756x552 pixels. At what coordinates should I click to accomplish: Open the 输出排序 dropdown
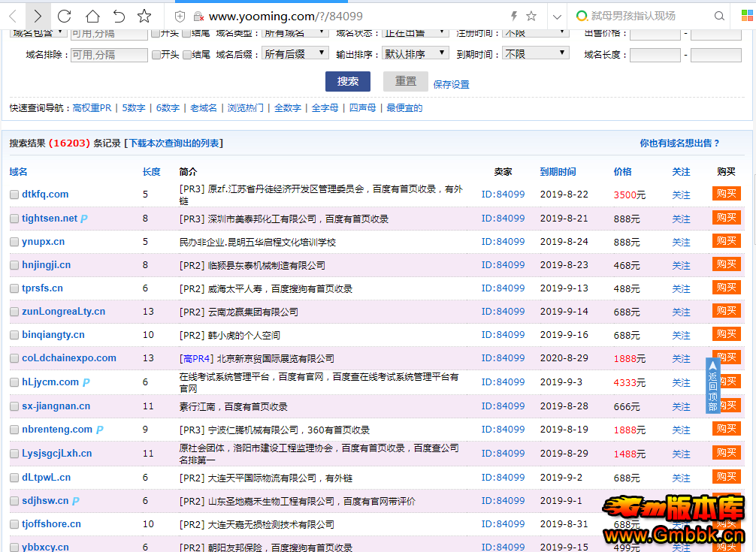(415, 53)
